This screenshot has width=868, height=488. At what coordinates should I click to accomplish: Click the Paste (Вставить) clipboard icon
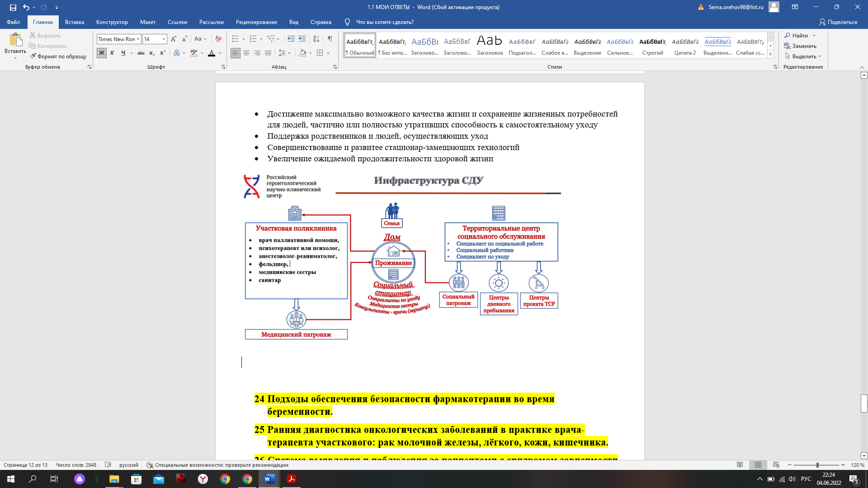pos(15,39)
